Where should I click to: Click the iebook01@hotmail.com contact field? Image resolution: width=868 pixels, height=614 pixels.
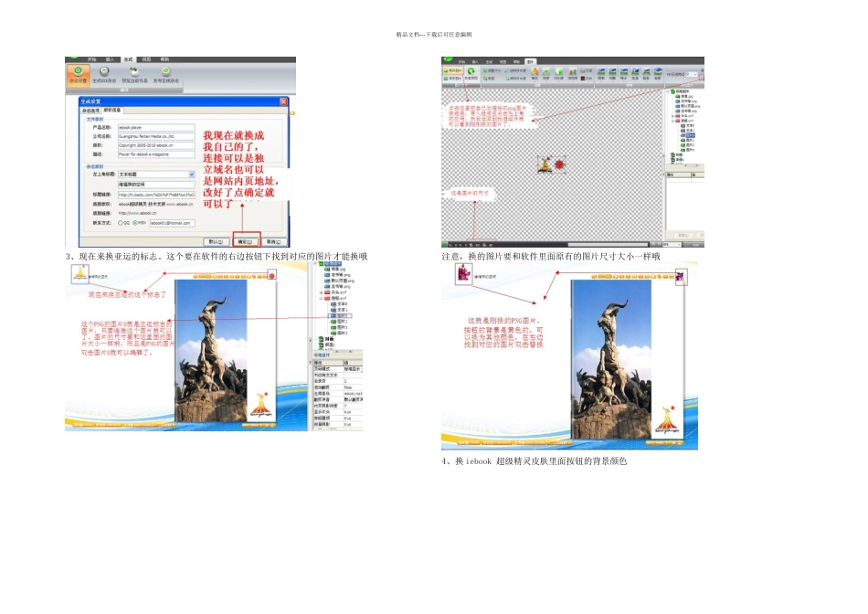pos(172,223)
